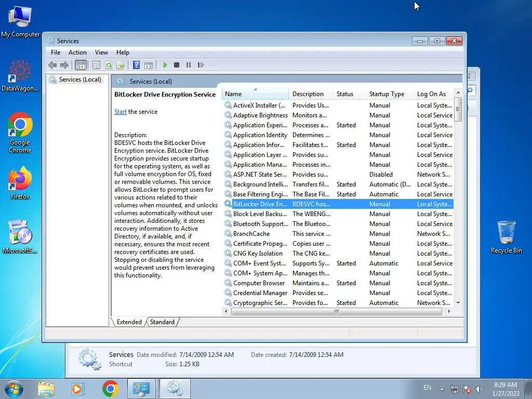Click the Action Center flag tray icon
The image size is (532, 399).
467,389
